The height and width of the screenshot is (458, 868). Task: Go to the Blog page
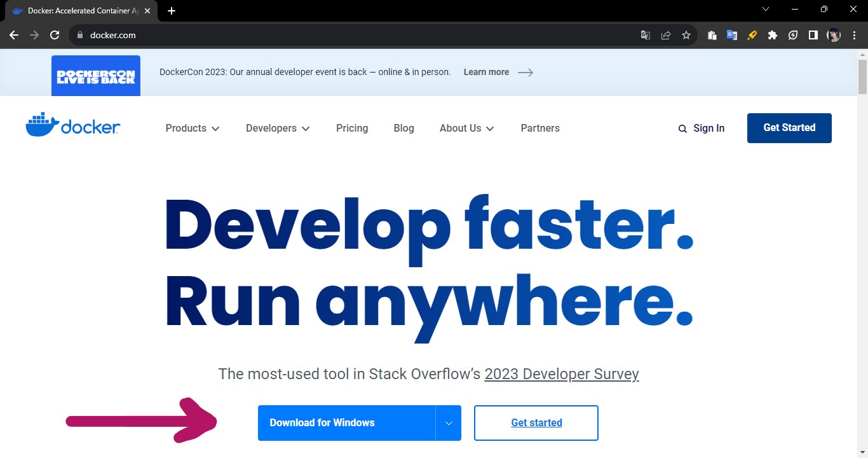coord(403,128)
